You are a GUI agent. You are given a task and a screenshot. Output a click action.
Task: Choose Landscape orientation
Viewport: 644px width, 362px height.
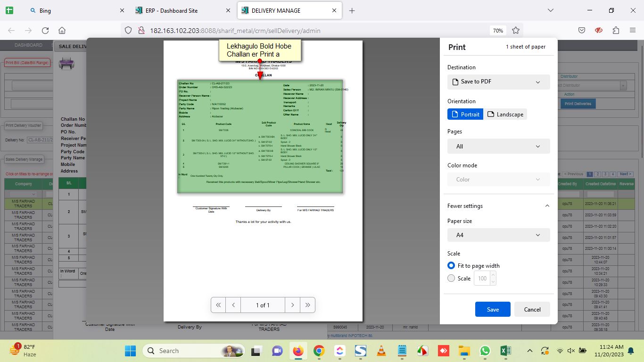tap(505, 114)
